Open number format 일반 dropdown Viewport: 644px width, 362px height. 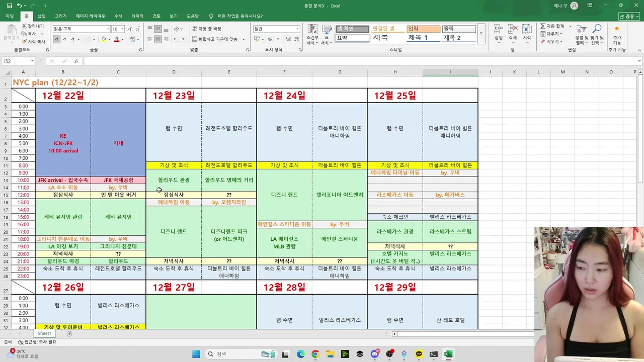click(x=297, y=29)
